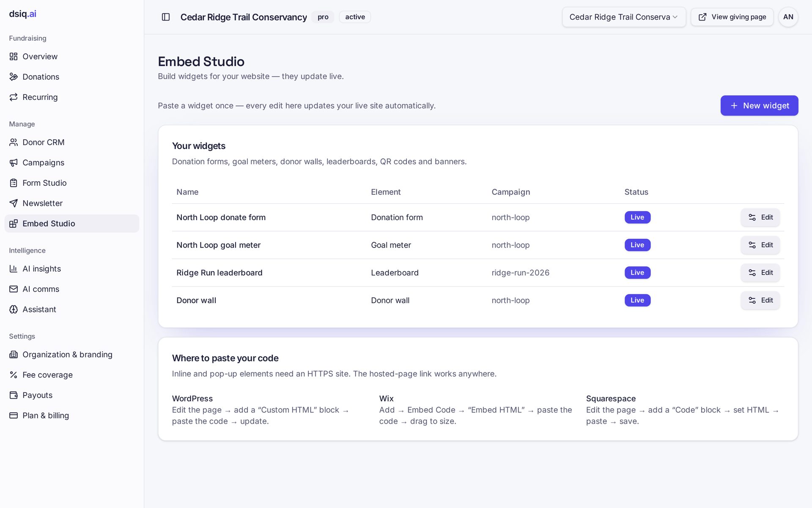Click the sliders icon for North Loop goal meter
Image resolution: width=812 pixels, height=508 pixels.
click(752, 245)
